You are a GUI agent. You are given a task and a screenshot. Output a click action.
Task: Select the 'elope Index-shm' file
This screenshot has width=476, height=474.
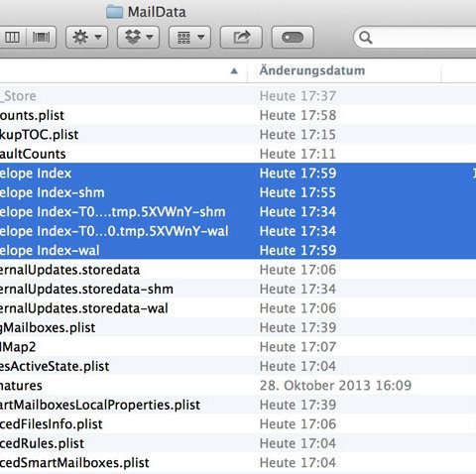coord(238,192)
